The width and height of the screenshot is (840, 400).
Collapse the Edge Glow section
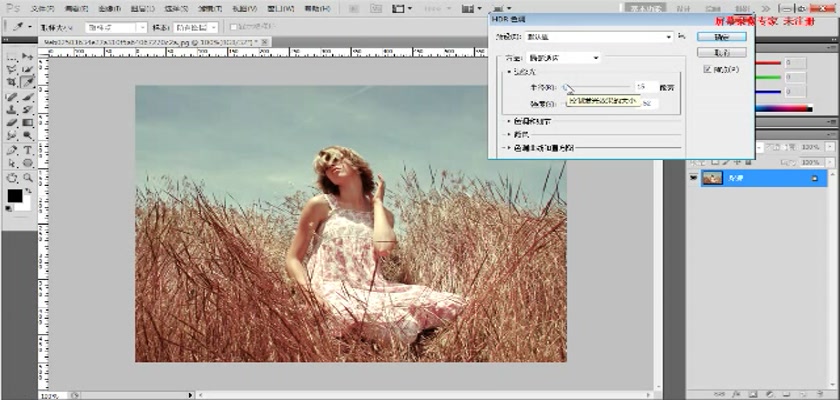(509, 72)
